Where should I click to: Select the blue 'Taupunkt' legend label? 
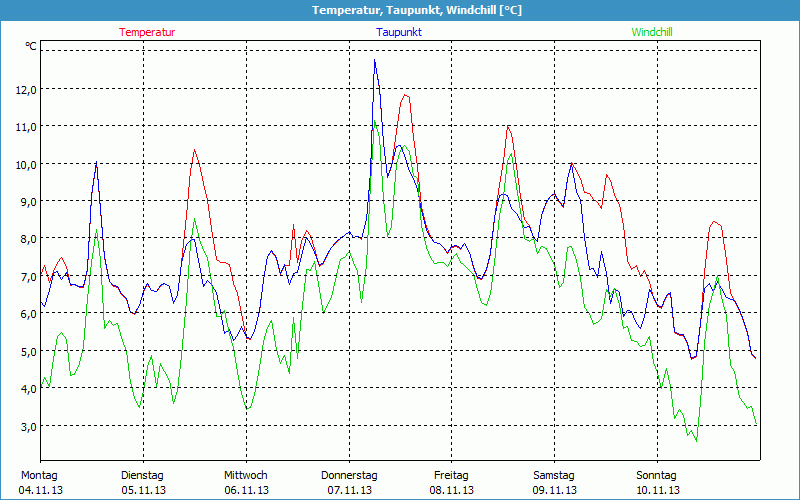pyautogui.click(x=399, y=32)
